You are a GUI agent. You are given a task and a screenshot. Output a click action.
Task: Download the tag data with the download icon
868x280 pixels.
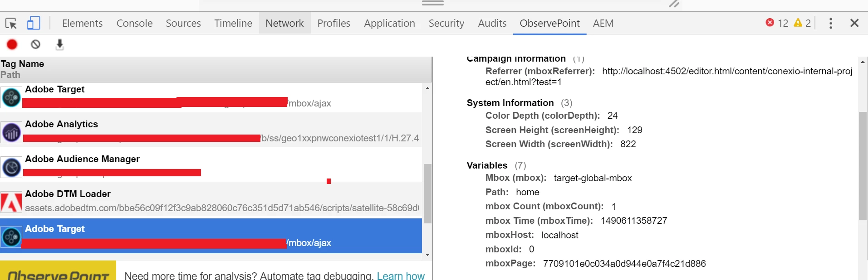[59, 44]
